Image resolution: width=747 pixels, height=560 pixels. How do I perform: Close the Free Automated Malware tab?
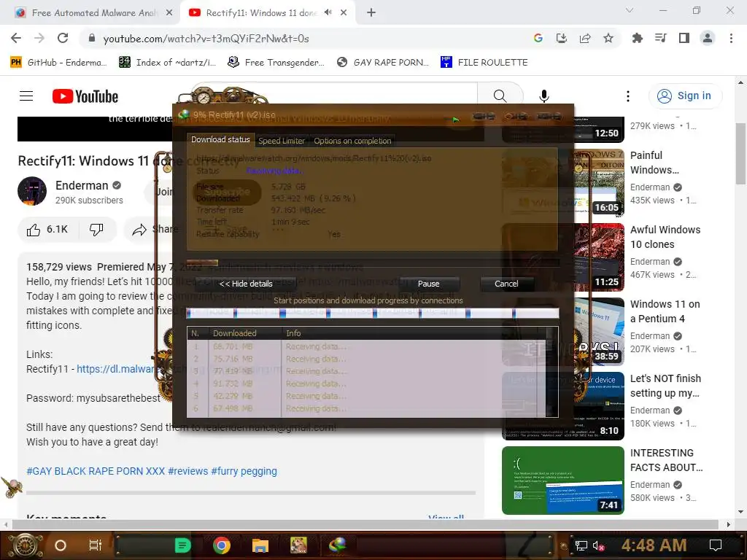169,13
